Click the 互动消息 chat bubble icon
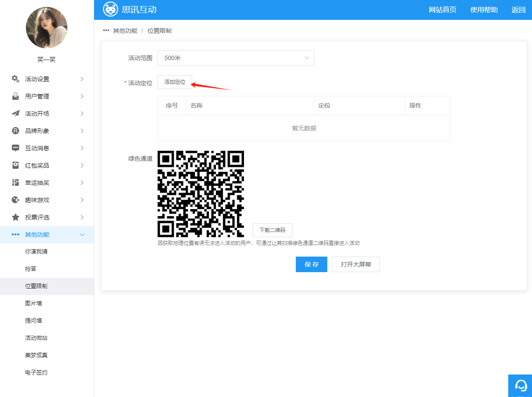 point(16,148)
